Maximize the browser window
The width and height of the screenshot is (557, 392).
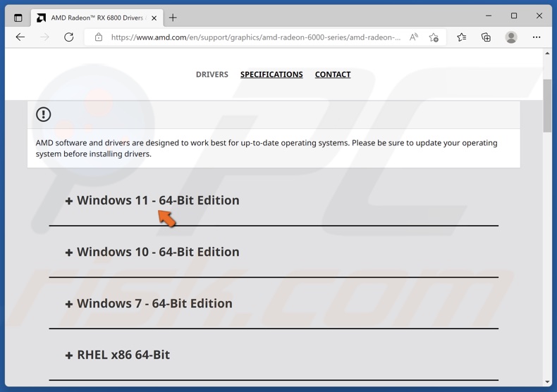click(514, 16)
